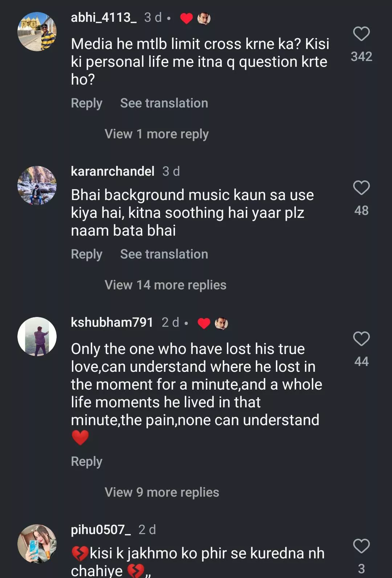The image size is (392, 578).
Task: Open kshubham791's profile avatar
Action: tap(37, 337)
